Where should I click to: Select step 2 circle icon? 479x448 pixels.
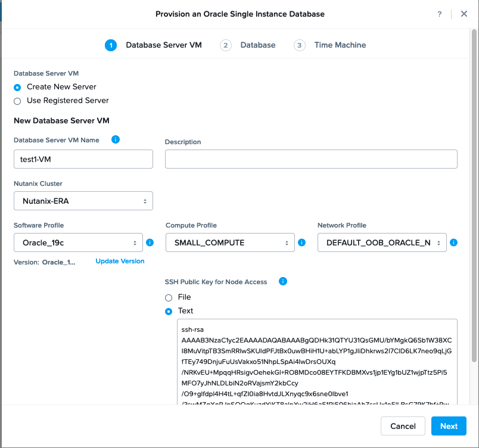tap(225, 45)
